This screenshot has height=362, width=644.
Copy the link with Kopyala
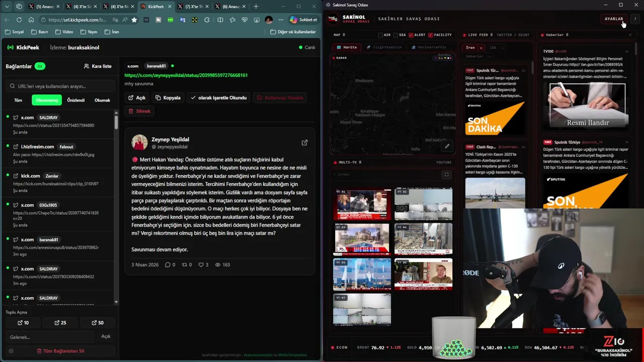click(x=168, y=98)
